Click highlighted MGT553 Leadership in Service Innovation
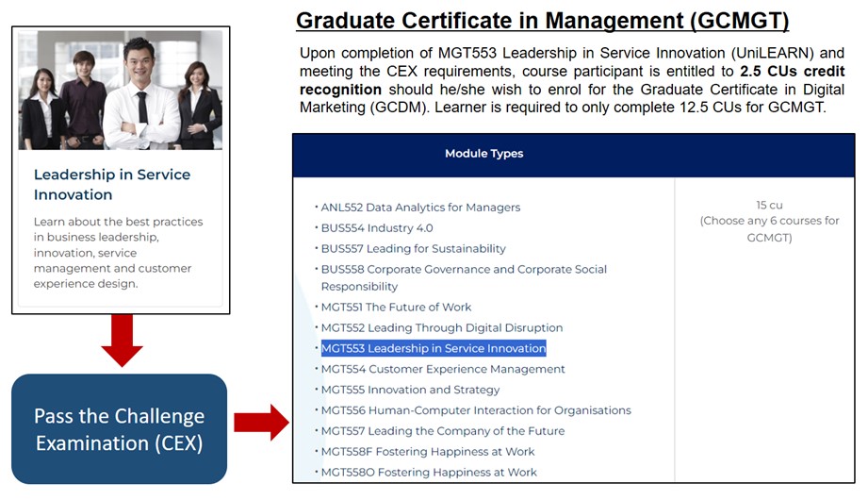This screenshot has width=868, height=500. pyautogui.click(x=434, y=349)
